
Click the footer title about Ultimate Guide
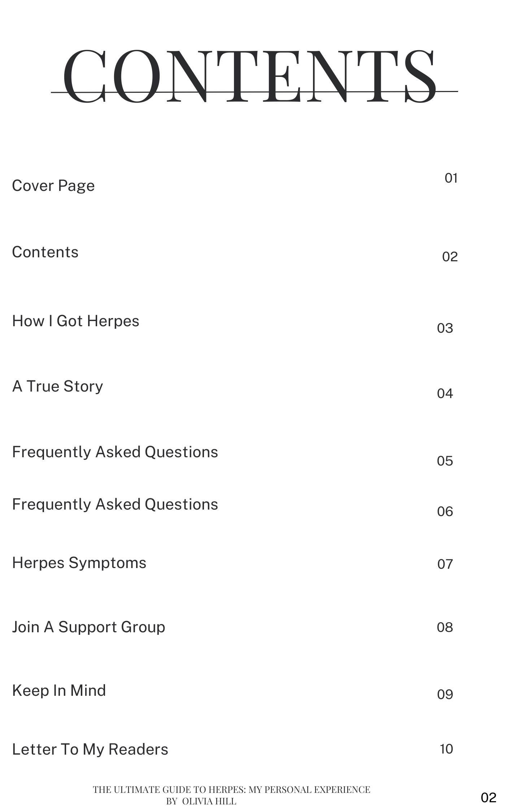click(x=231, y=790)
